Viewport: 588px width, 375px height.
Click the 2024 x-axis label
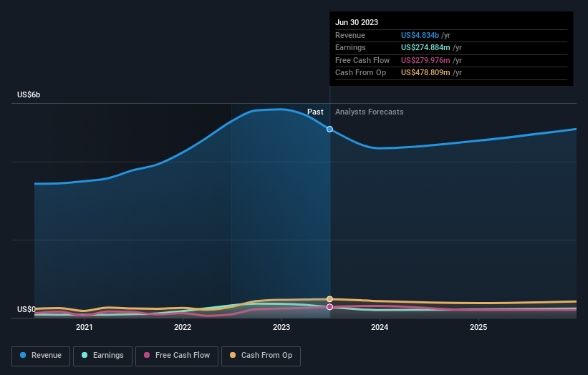[x=380, y=327]
